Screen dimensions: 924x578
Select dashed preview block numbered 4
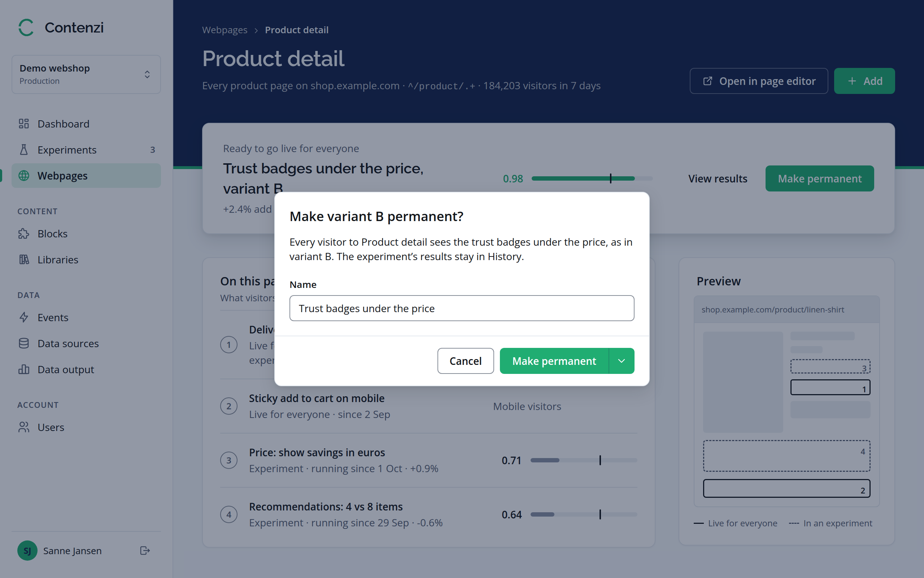[786, 456]
